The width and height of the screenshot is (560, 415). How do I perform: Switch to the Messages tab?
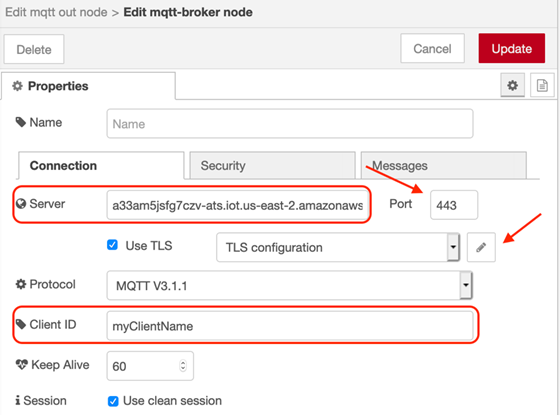[x=444, y=165]
